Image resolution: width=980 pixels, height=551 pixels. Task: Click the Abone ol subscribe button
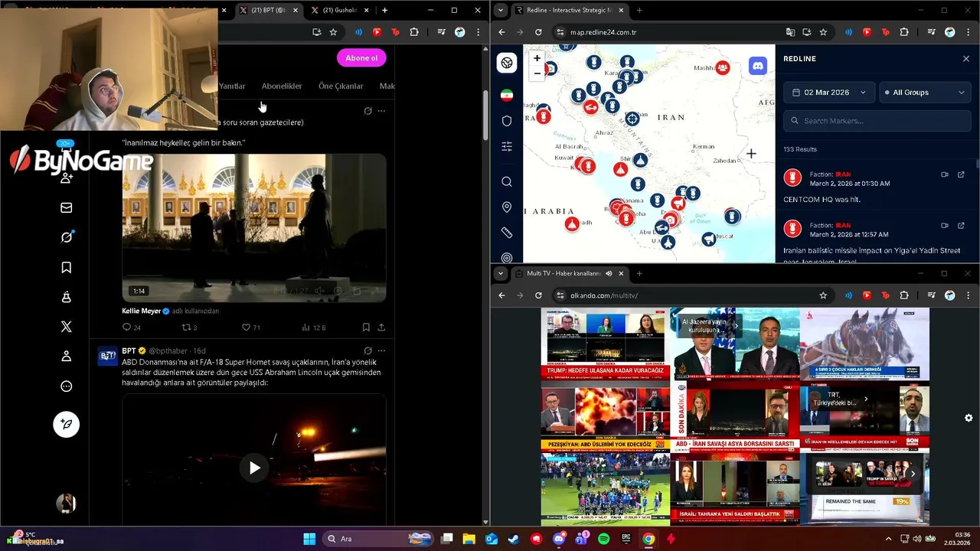[x=361, y=58]
